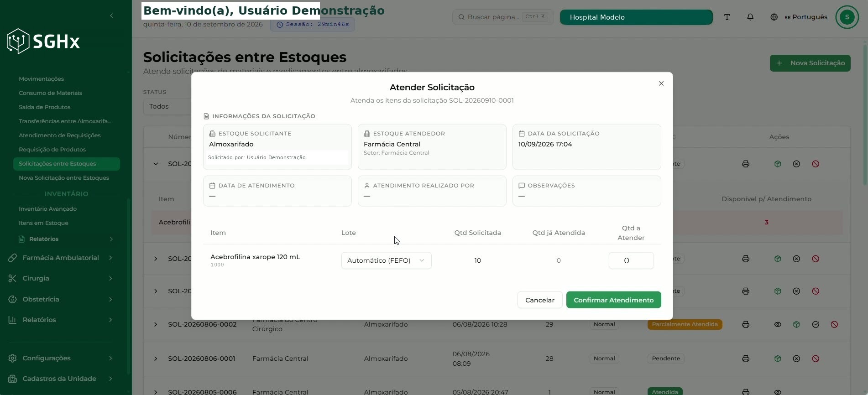Open Atendimento de Requisições
The height and width of the screenshot is (395, 868).
tap(59, 135)
